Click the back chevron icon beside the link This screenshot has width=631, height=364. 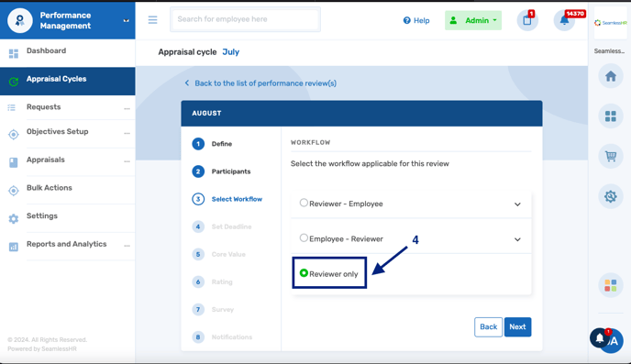coord(187,83)
